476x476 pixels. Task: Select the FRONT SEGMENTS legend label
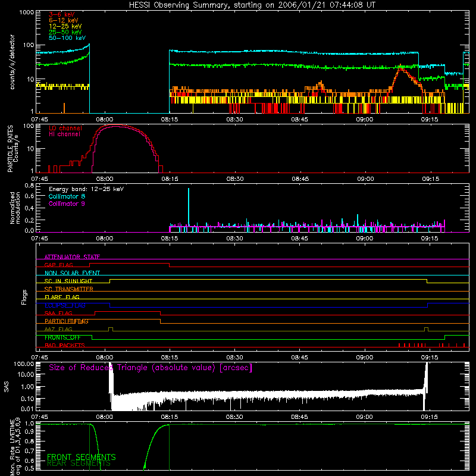[82, 457]
